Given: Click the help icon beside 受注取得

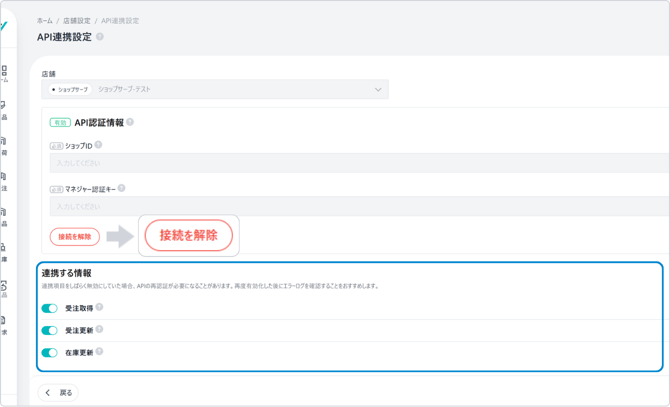Looking at the screenshot, I should tap(99, 308).
